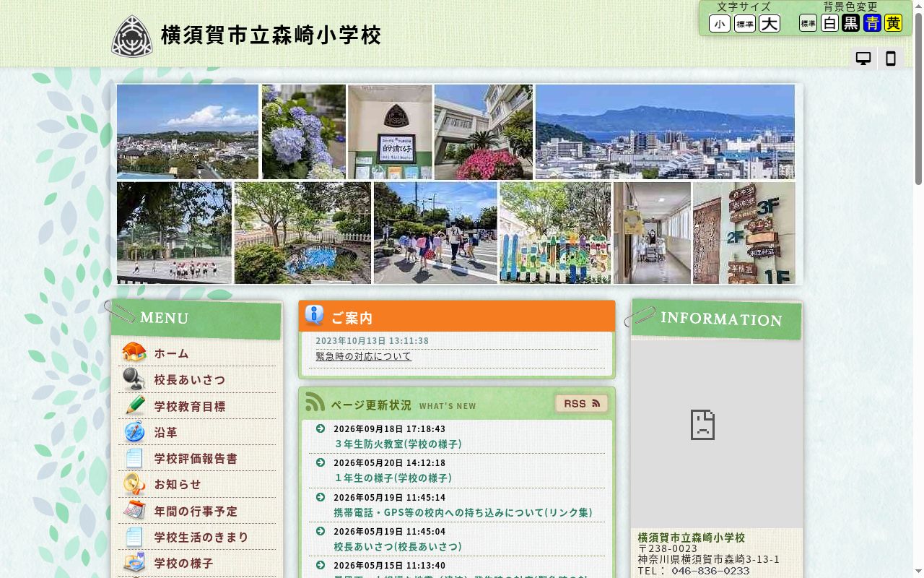Click the document icon beside 学校評価報告書
The height and width of the screenshot is (578, 924).
134,458
